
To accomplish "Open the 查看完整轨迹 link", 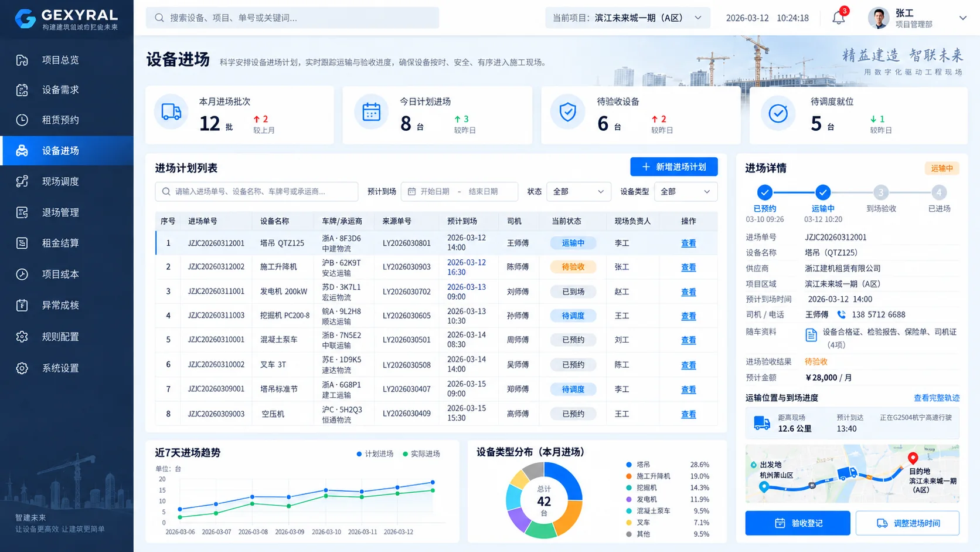I will (937, 398).
